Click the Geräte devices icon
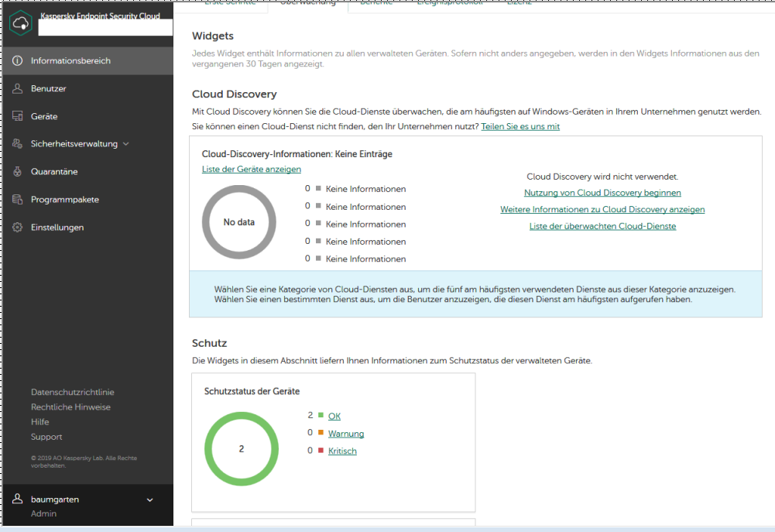Image resolution: width=775 pixels, height=532 pixels. click(17, 116)
